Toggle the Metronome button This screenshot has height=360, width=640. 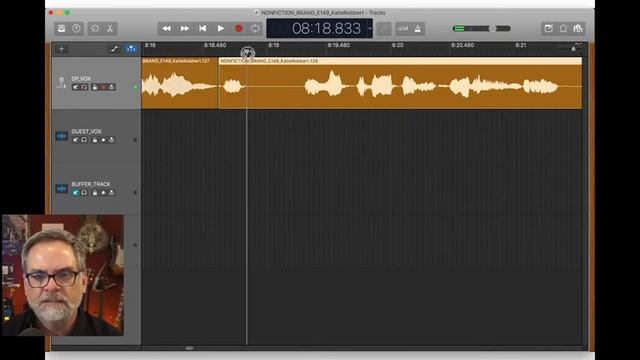coord(418,28)
